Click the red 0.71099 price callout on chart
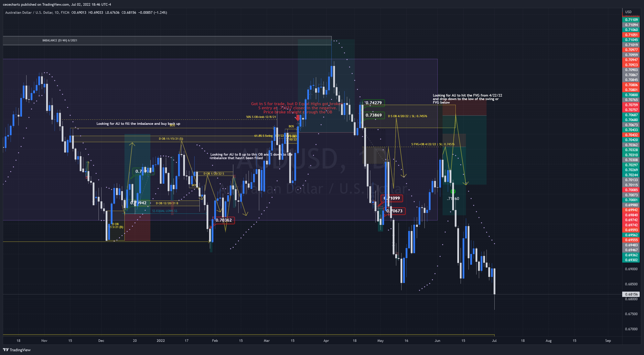Image resolution: width=644 pixels, height=355 pixels. (x=392, y=198)
